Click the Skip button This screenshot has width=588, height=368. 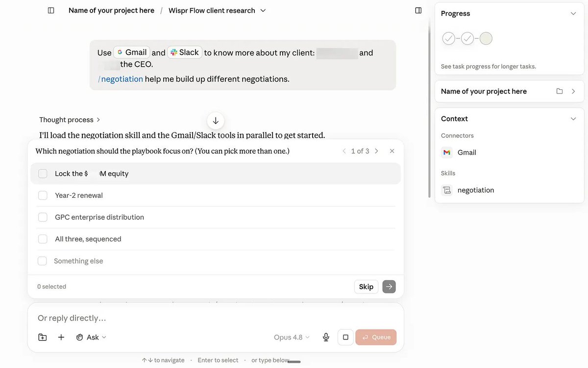[x=366, y=287]
